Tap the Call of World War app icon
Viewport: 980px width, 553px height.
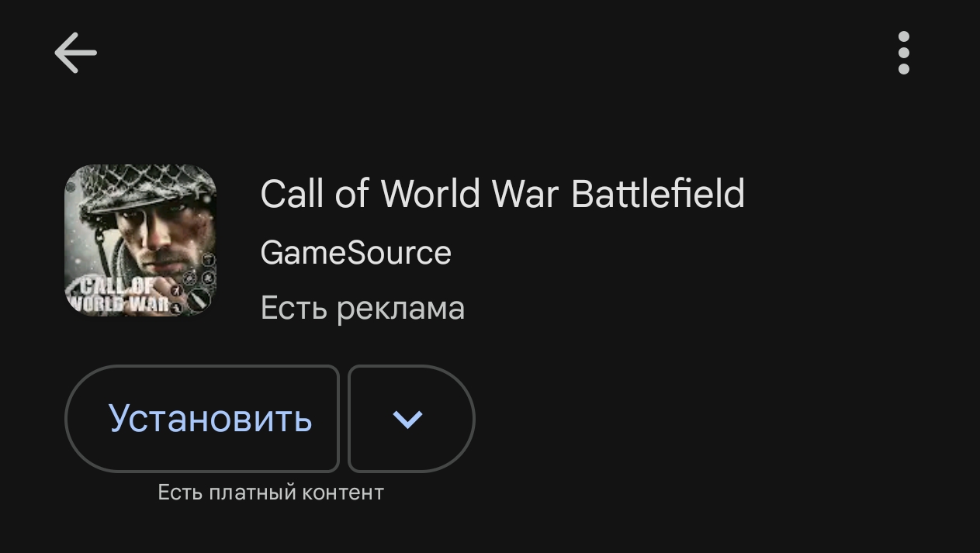(x=140, y=240)
